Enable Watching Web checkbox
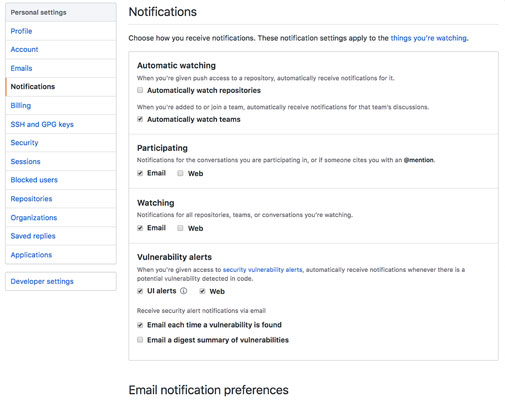Viewport: 505px width, 400px height. tap(180, 228)
